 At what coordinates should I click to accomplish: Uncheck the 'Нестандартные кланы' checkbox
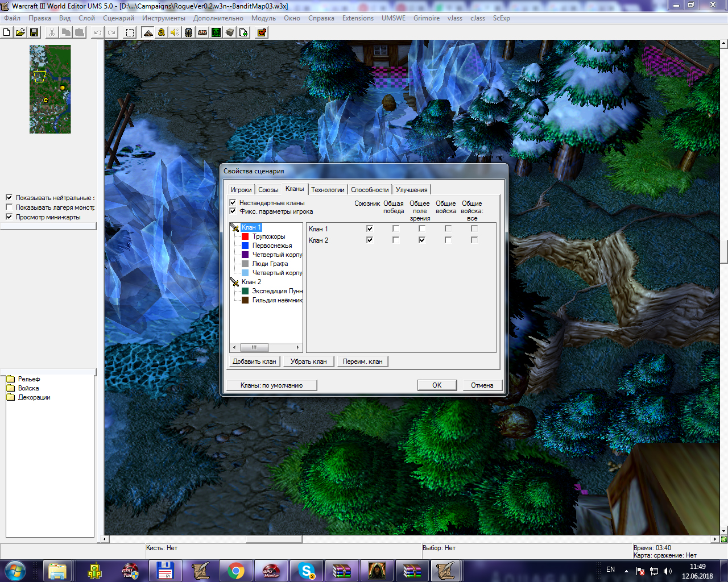point(233,203)
